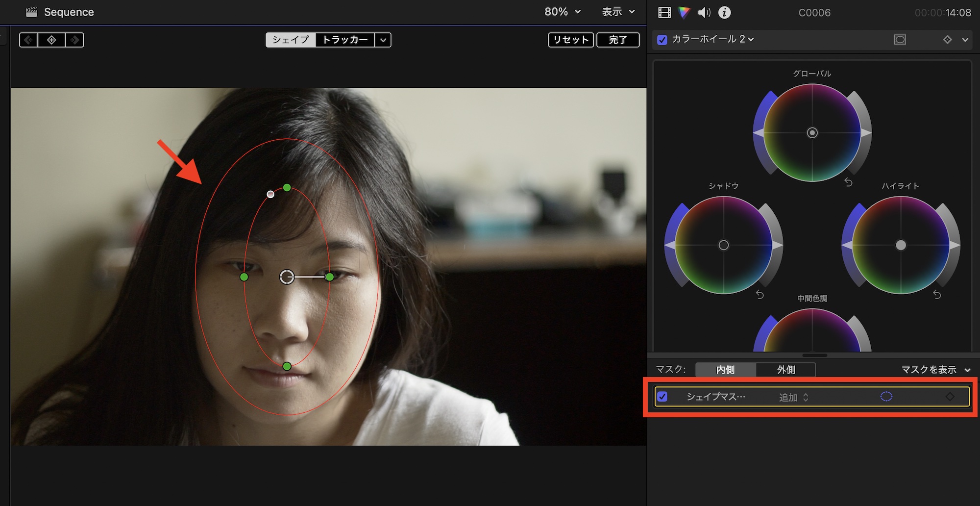Switch mask to 外側 tab
Image resolution: width=980 pixels, height=506 pixels.
pyautogui.click(x=786, y=370)
